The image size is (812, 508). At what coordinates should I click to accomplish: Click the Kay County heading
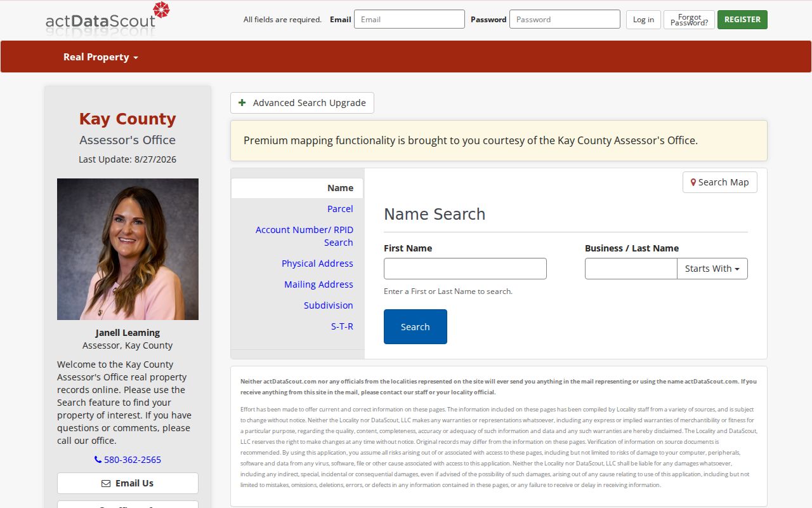coord(128,119)
